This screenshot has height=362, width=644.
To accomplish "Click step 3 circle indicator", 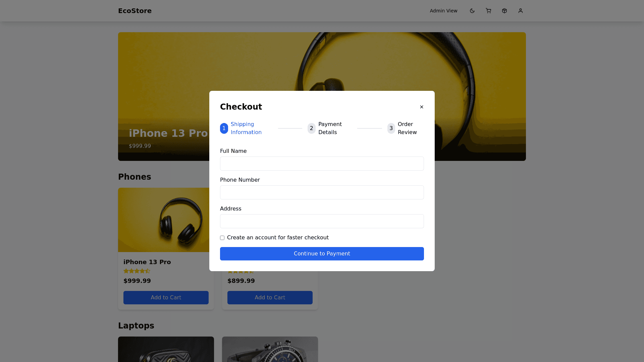I will (391, 128).
